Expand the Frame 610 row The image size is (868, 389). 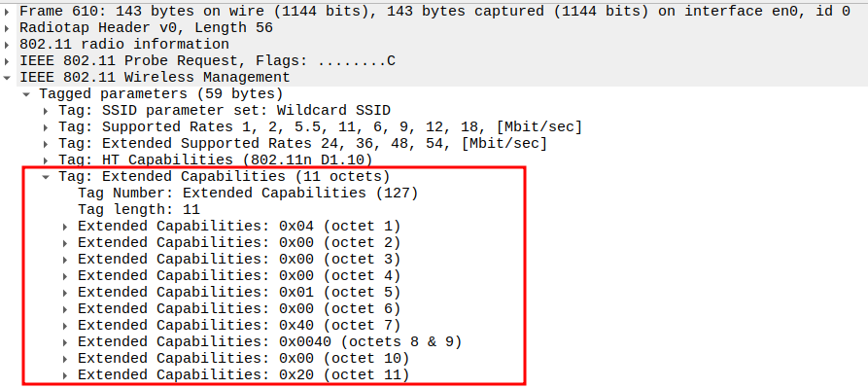8,11
